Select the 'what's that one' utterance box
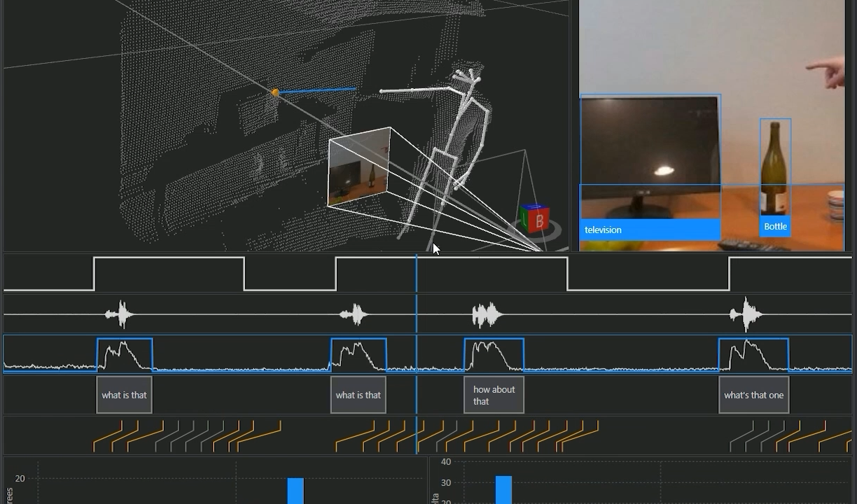The height and width of the screenshot is (504, 857). click(753, 394)
